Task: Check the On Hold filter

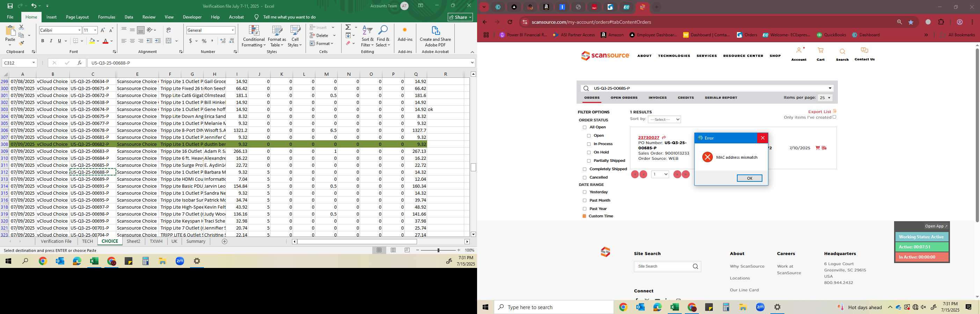Action: [x=589, y=152]
